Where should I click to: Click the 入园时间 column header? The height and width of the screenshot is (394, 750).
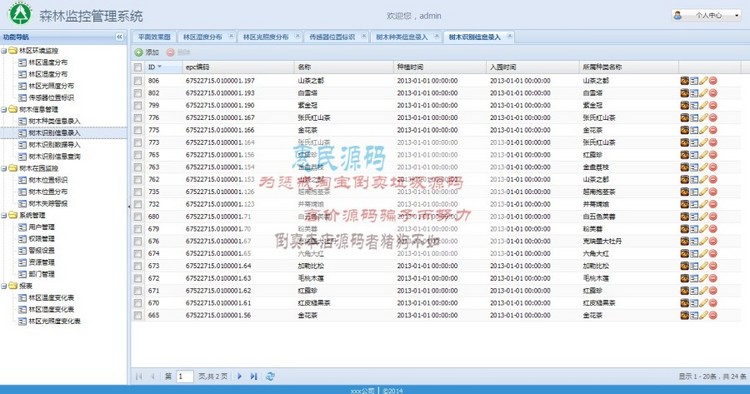[x=532, y=67]
